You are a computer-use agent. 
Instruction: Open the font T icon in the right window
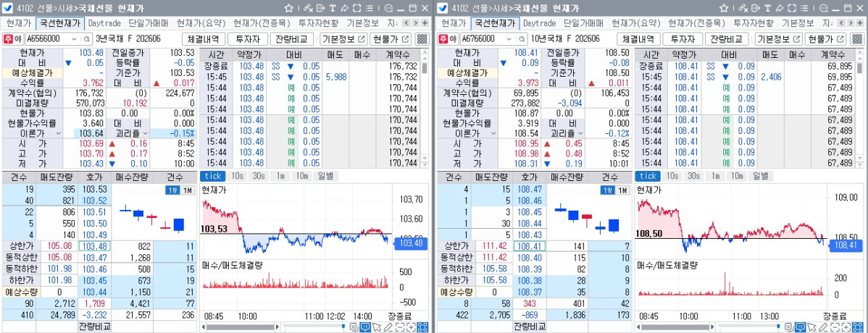pos(767,8)
